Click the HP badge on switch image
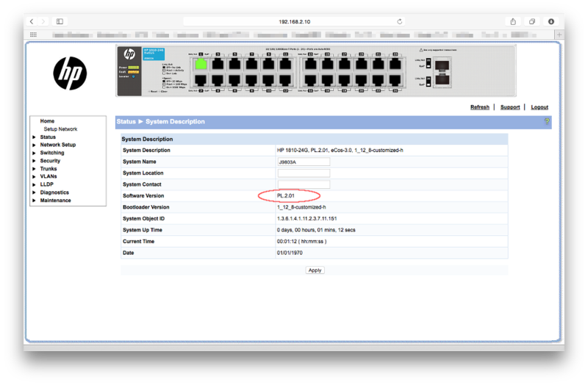The height and width of the screenshot is (385, 588). click(x=129, y=54)
